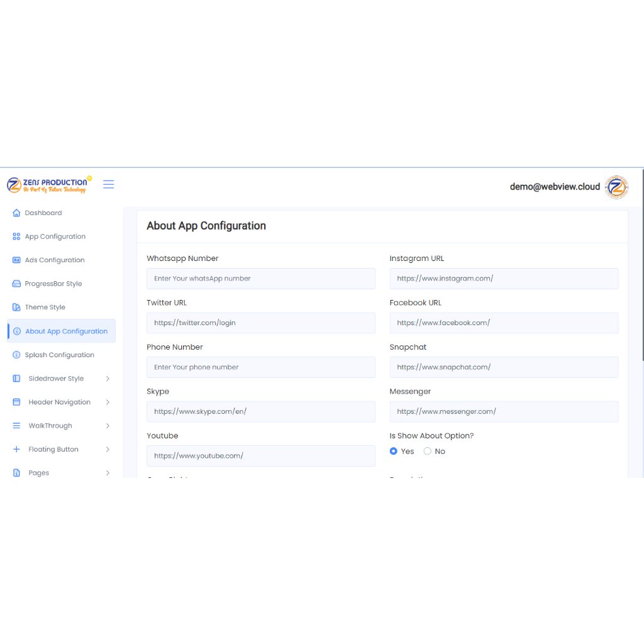Click the ProgressBar Style icon
This screenshot has width=644, height=644.
(17, 284)
